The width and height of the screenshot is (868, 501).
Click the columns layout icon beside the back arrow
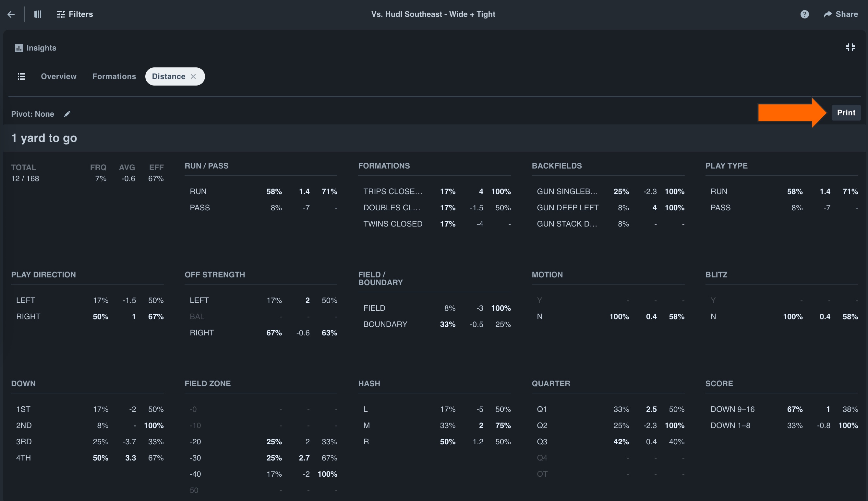(38, 14)
